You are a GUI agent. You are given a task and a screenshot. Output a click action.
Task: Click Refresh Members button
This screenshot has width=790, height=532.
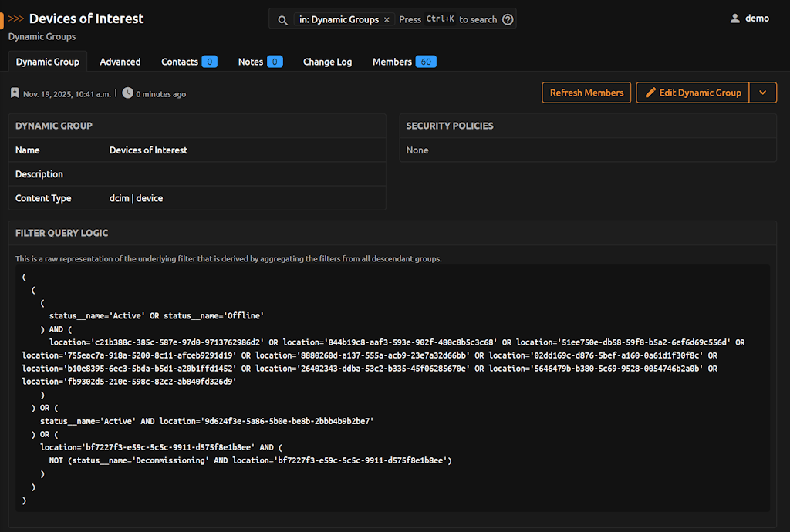click(x=586, y=93)
